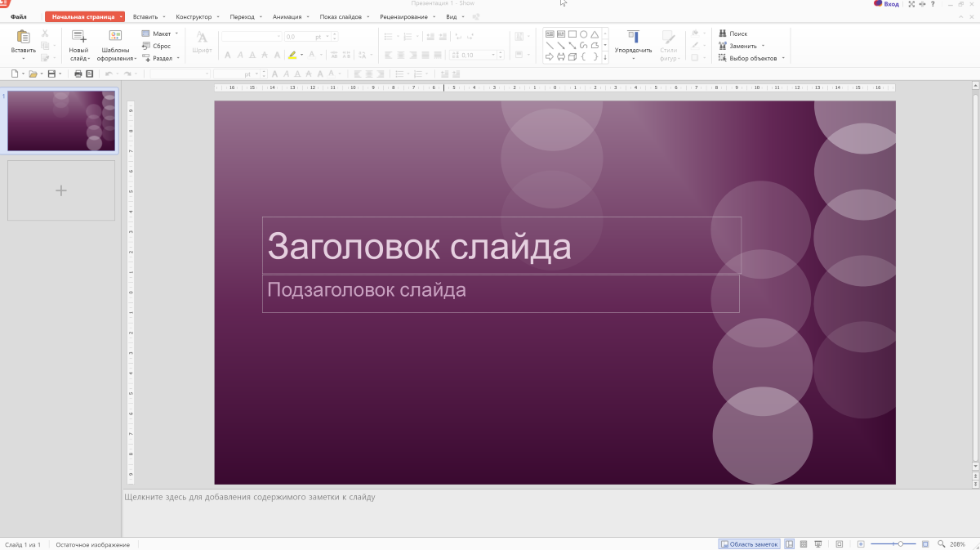
Task: Click the Поиск binoculars search icon
Action: coord(723,34)
